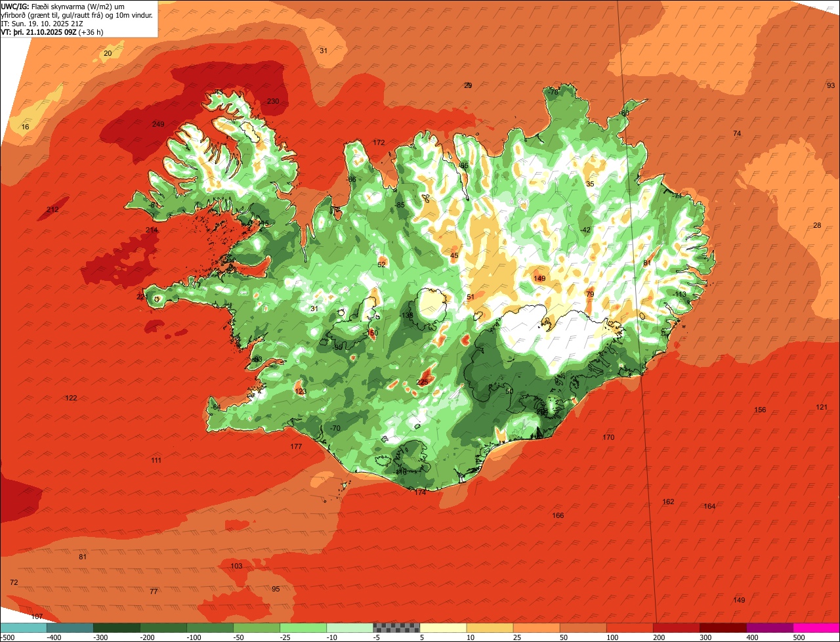Click the value 77 on the map

click(x=154, y=591)
